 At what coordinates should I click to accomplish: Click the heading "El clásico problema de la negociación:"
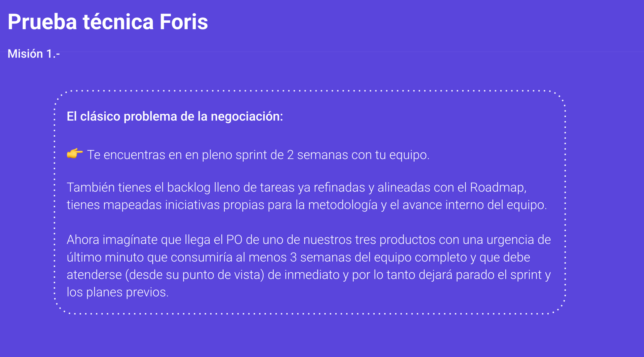pos(175,116)
